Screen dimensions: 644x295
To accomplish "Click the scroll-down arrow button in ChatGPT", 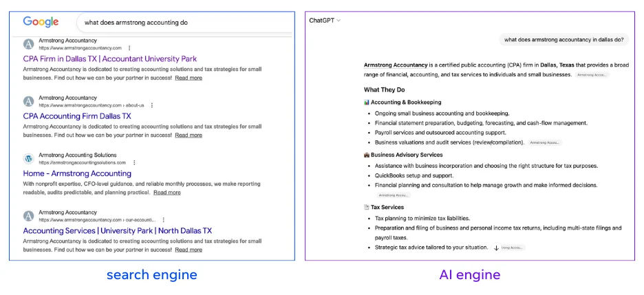I will coord(496,248).
